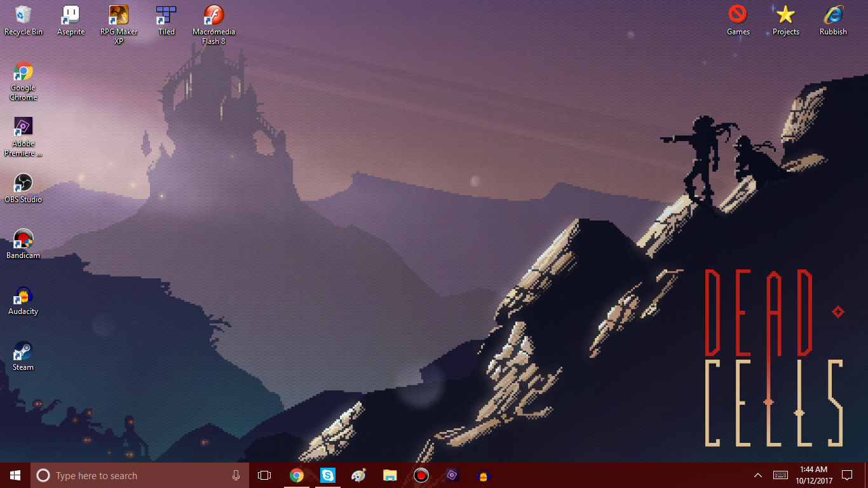Open Task View from the taskbar
Image resolution: width=868 pixels, height=488 pixels.
point(264,475)
